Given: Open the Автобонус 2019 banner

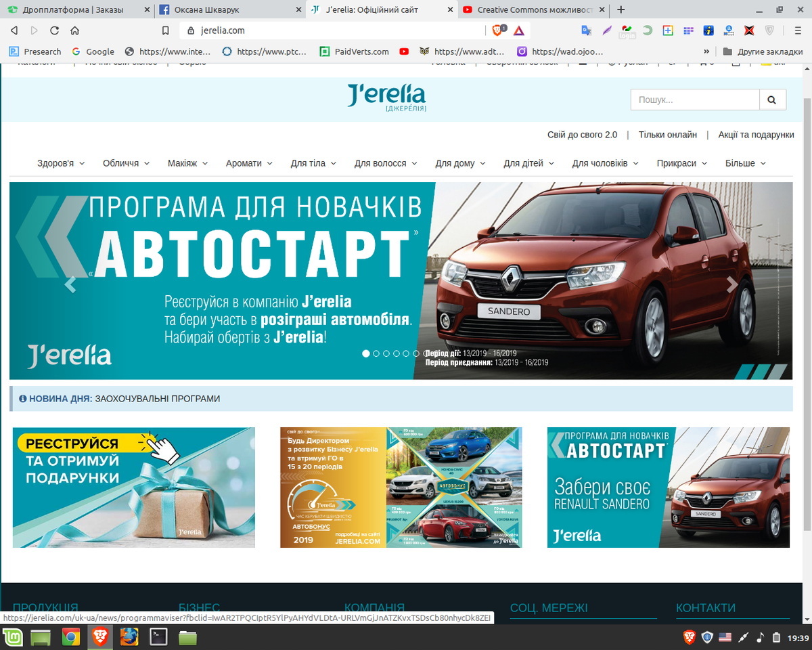Looking at the screenshot, I should tap(401, 487).
